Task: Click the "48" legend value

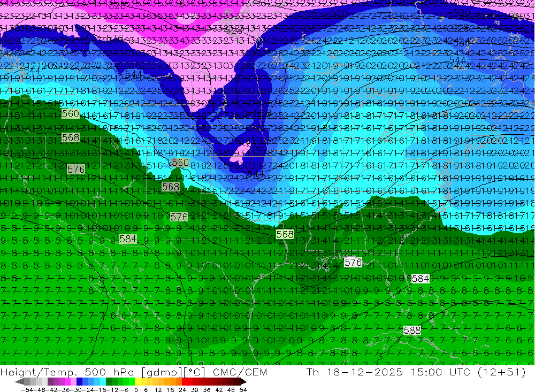Action: tap(231, 390)
